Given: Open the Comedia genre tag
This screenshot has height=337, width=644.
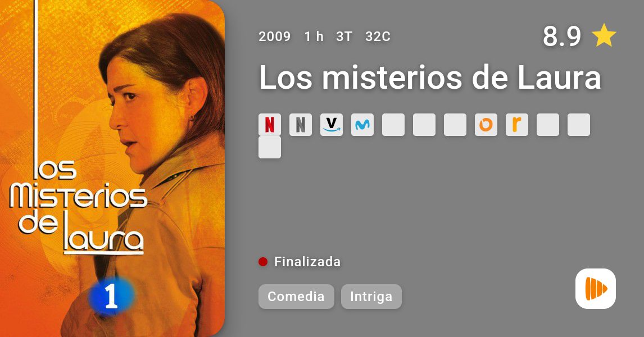Looking at the screenshot, I should point(296,297).
